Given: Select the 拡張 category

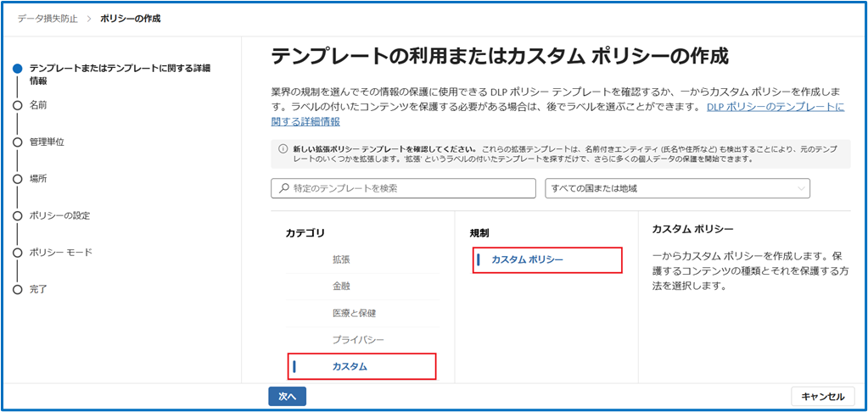Looking at the screenshot, I should coord(341,260).
